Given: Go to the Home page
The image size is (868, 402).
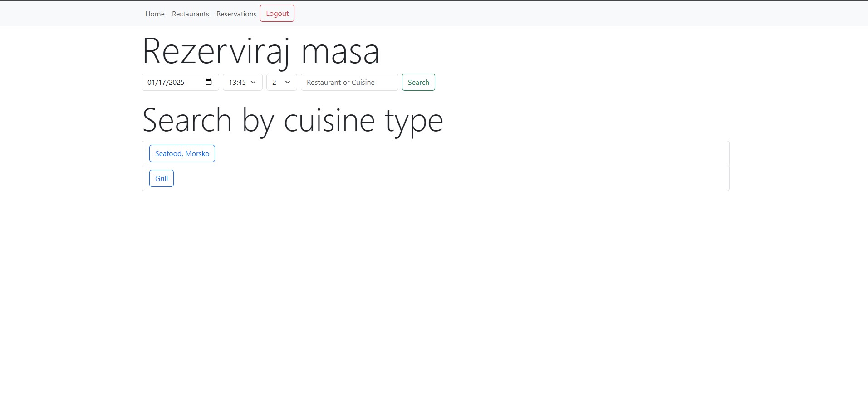Looking at the screenshot, I should (155, 14).
